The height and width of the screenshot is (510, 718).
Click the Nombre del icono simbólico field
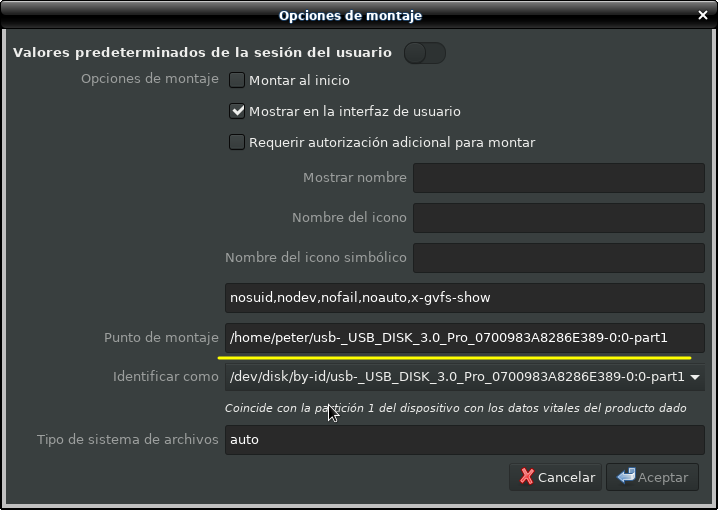(x=559, y=258)
